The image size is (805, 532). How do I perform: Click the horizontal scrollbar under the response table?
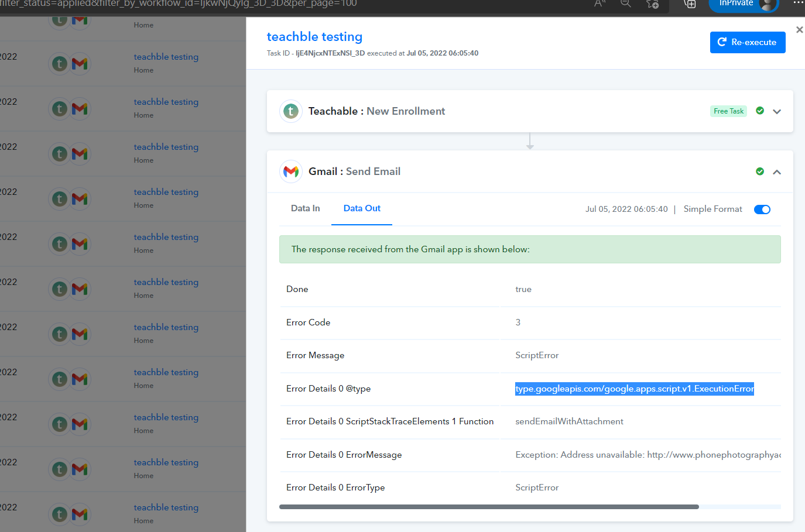pyautogui.click(x=489, y=507)
